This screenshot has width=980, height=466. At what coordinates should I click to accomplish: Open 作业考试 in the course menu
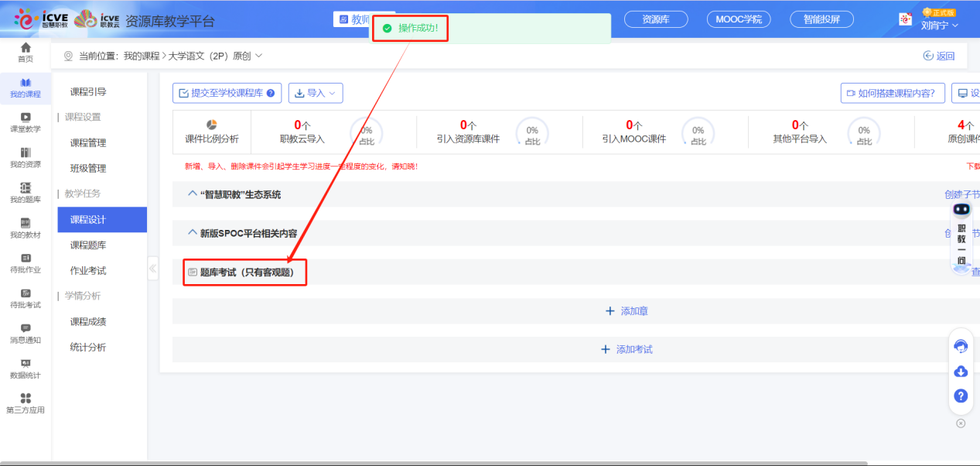88,271
